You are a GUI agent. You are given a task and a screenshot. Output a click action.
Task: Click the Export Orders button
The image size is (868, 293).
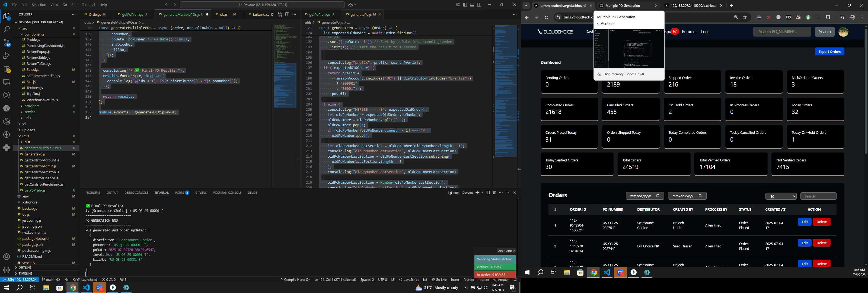pyautogui.click(x=829, y=52)
